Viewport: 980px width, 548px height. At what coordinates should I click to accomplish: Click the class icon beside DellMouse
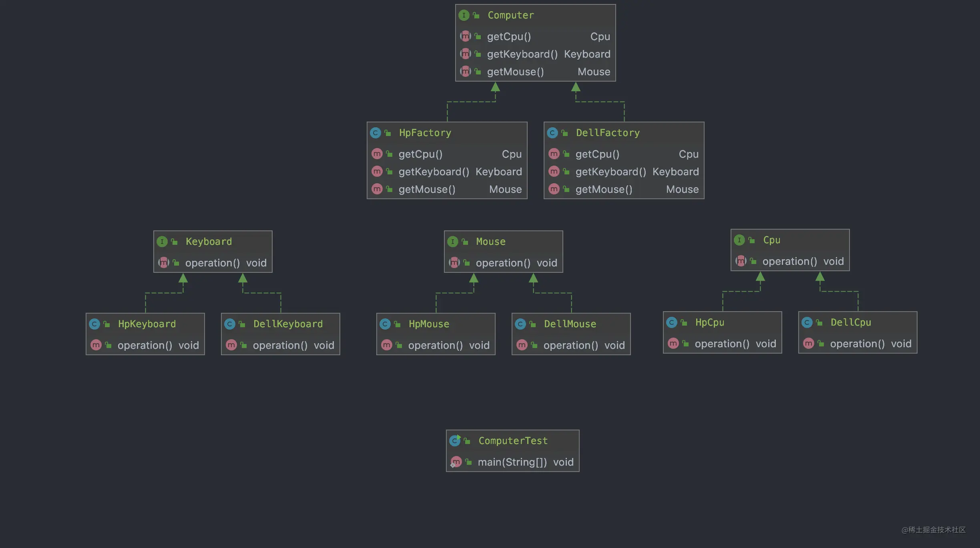point(520,324)
